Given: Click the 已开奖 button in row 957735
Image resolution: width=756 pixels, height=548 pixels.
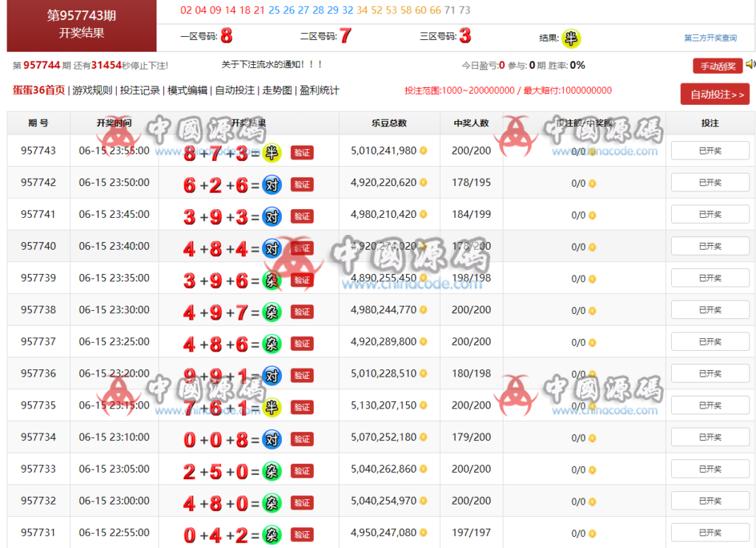Looking at the screenshot, I should [x=710, y=405].
